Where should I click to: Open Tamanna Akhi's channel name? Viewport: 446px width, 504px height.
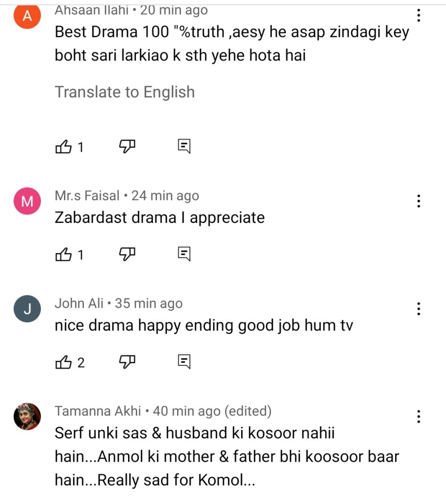[x=98, y=411]
